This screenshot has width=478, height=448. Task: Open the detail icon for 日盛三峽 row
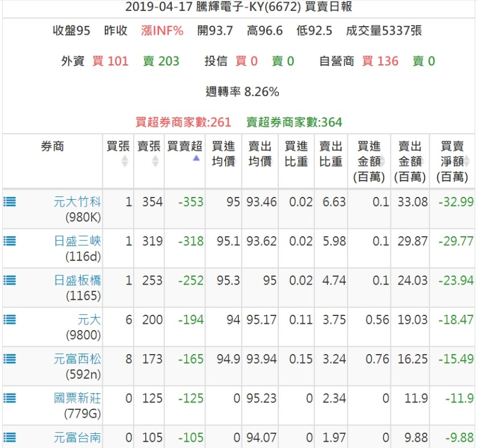tap(10, 241)
